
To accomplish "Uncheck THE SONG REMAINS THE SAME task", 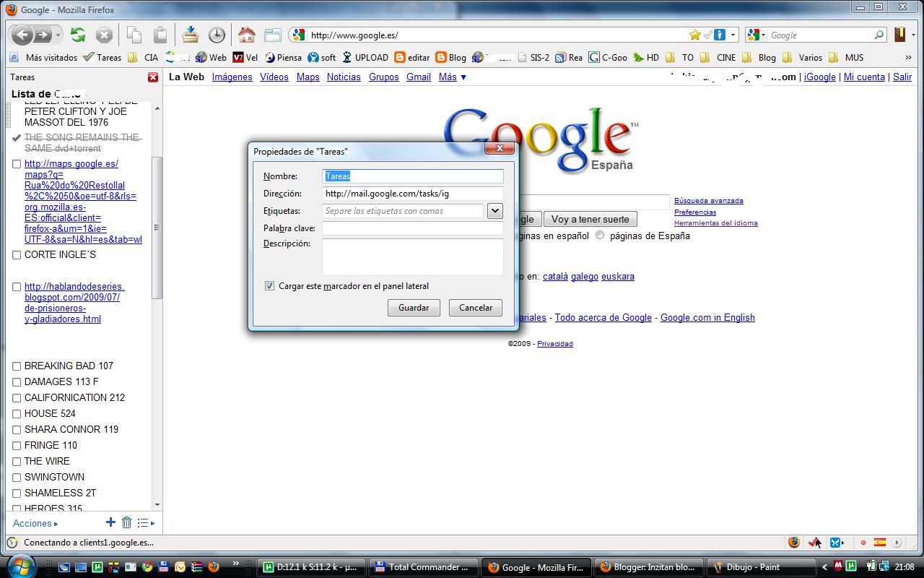I will [17, 137].
